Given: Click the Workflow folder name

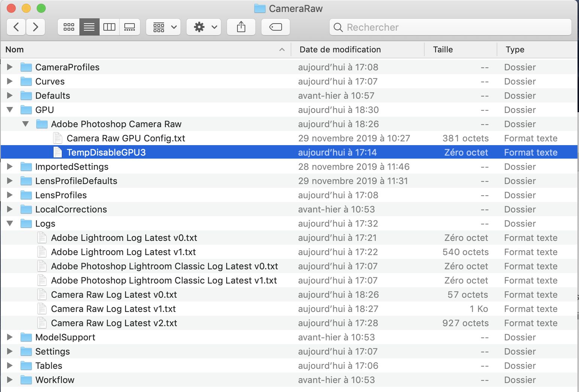Looking at the screenshot, I should click(55, 380).
